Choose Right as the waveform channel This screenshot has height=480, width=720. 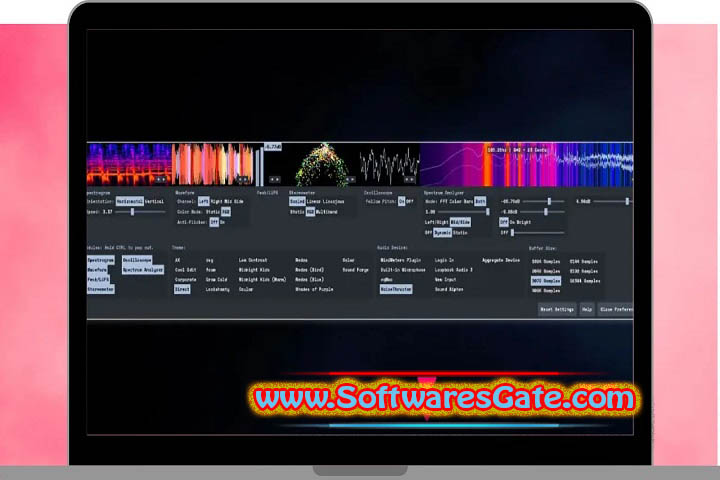click(216, 202)
